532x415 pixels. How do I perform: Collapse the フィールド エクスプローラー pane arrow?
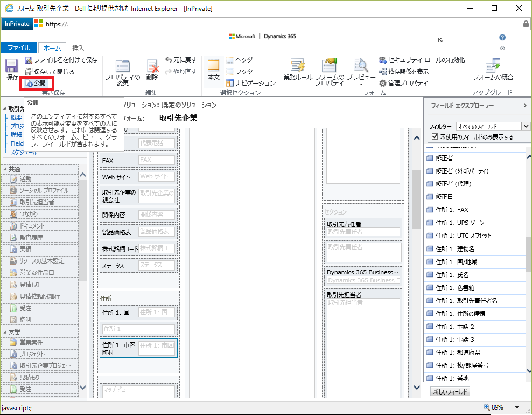pos(525,106)
